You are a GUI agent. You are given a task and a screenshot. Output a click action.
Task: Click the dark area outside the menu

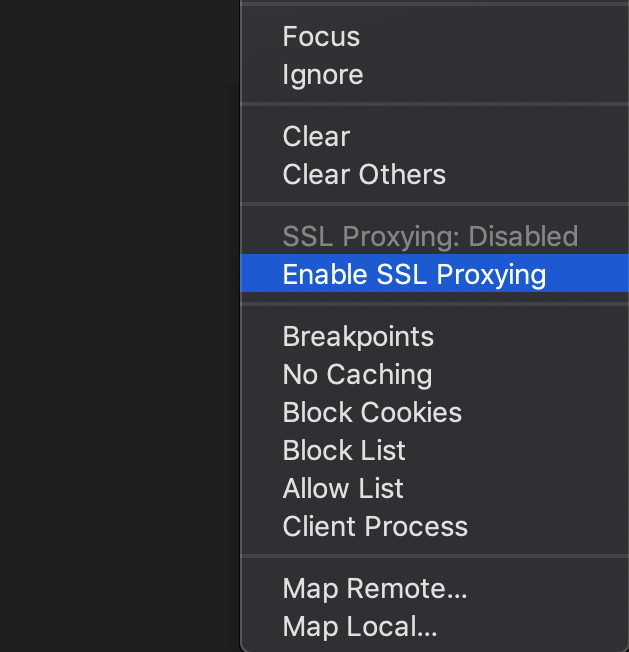coord(120,326)
